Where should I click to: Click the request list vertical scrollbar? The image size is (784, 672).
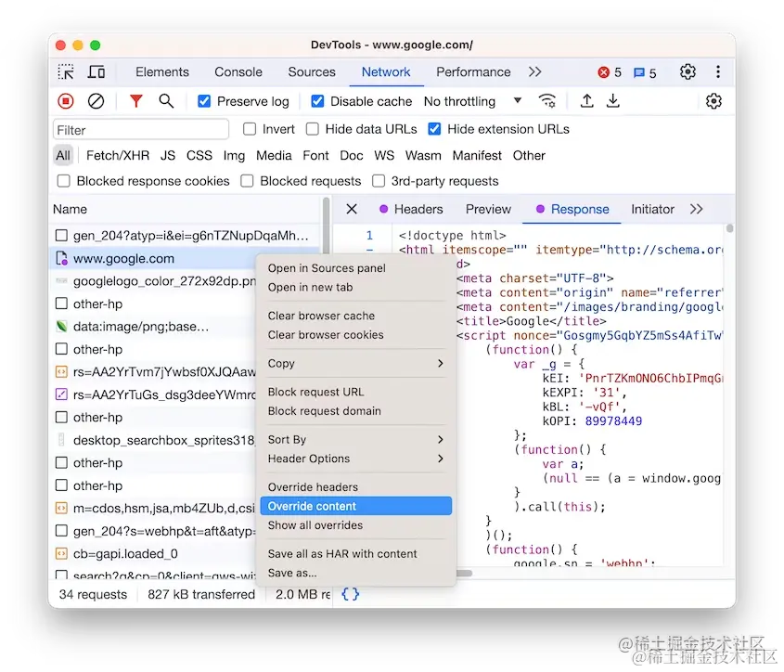327,226
